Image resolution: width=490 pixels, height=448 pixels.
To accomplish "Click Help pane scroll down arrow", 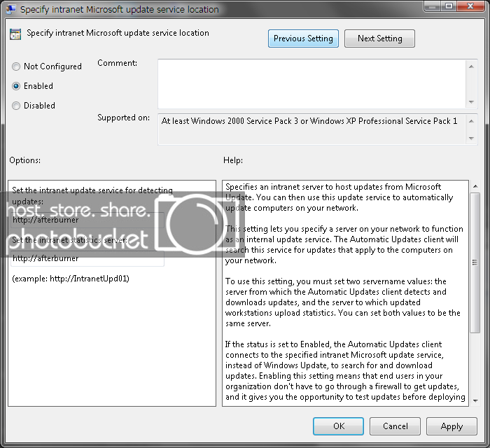I will pos(475,401).
